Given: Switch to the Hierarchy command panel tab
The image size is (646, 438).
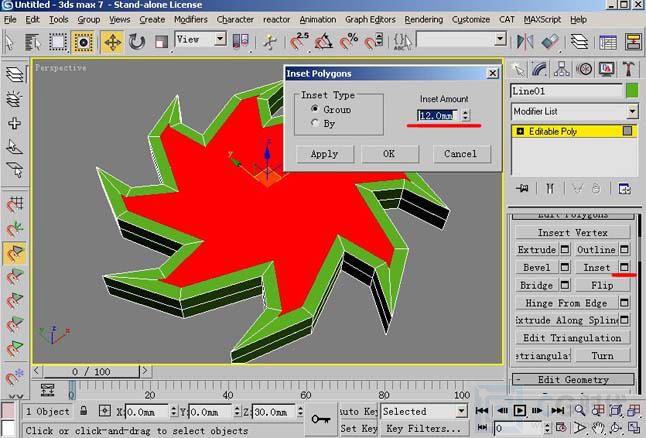Looking at the screenshot, I should click(x=562, y=69).
